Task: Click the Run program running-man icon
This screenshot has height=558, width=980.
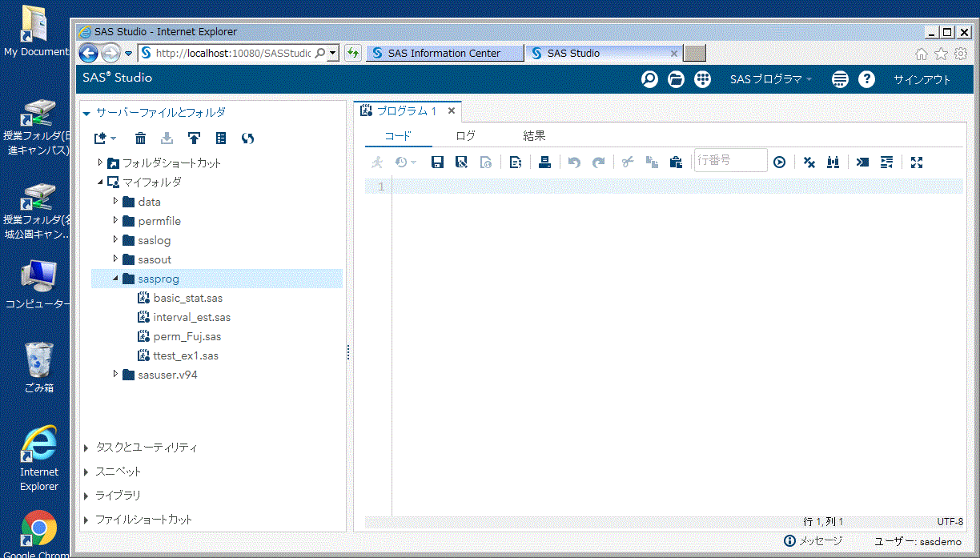Action: [377, 162]
